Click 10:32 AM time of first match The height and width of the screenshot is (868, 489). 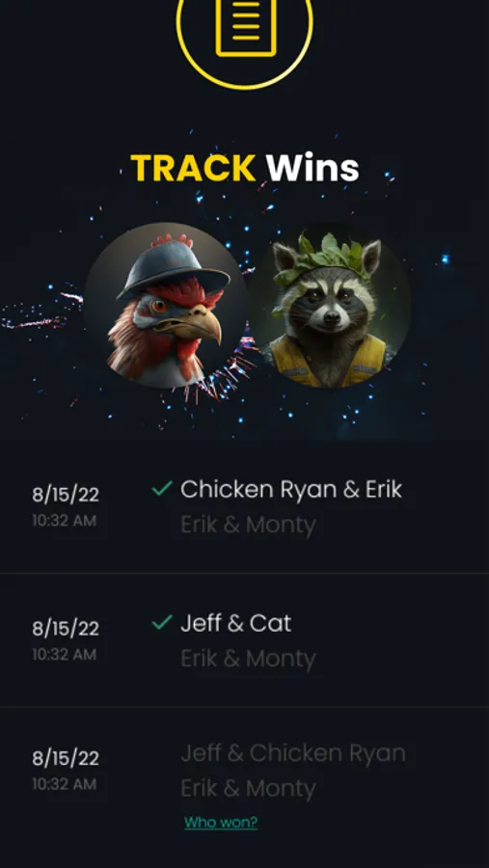tap(65, 521)
